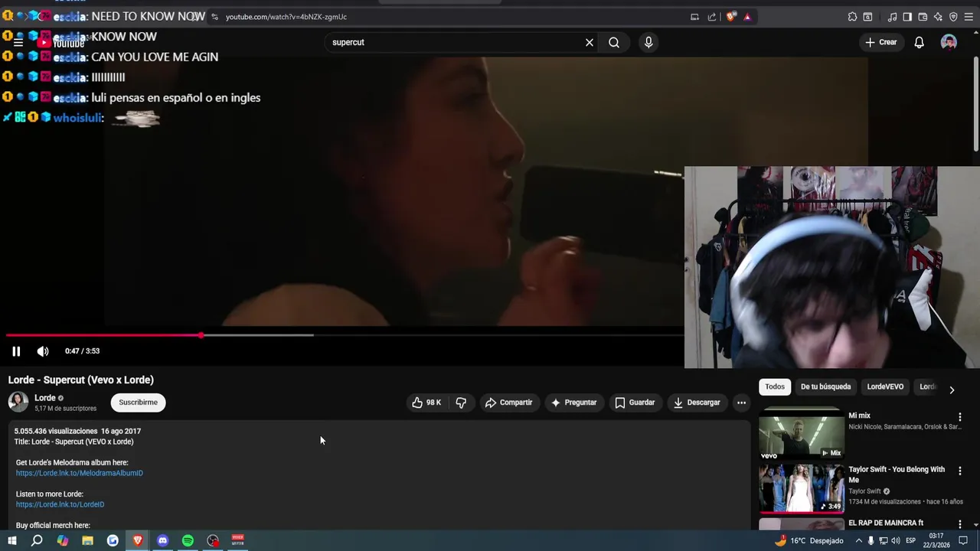
Task: Open the Lorde.lnk.to/LordeID link
Action: point(60,504)
